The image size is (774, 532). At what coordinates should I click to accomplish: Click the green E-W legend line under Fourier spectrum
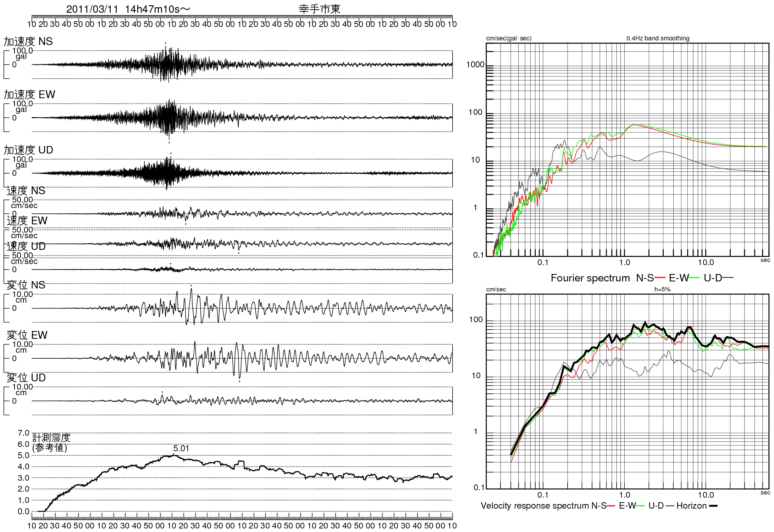point(694,278)
